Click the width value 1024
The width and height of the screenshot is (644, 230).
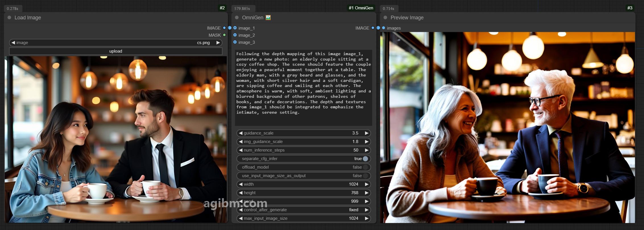(x=353, y=184)
